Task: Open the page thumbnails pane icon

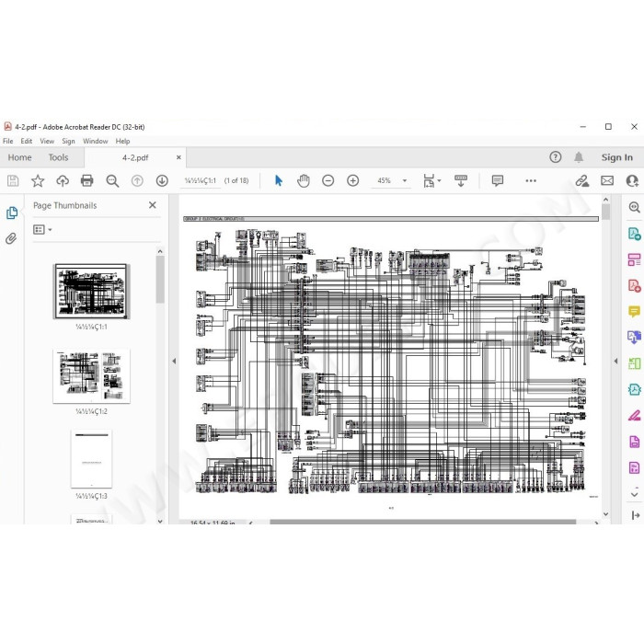Action: (12, 213)
